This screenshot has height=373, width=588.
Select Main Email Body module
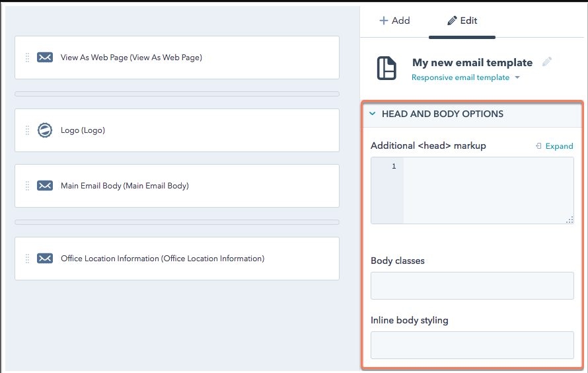(177, 186)
